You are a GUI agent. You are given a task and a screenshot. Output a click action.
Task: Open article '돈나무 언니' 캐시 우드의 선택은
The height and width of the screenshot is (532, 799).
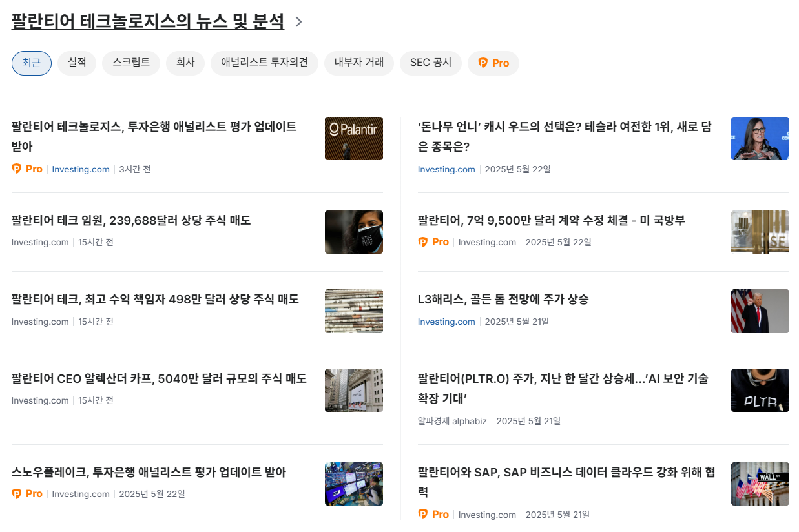pos(565,137)
